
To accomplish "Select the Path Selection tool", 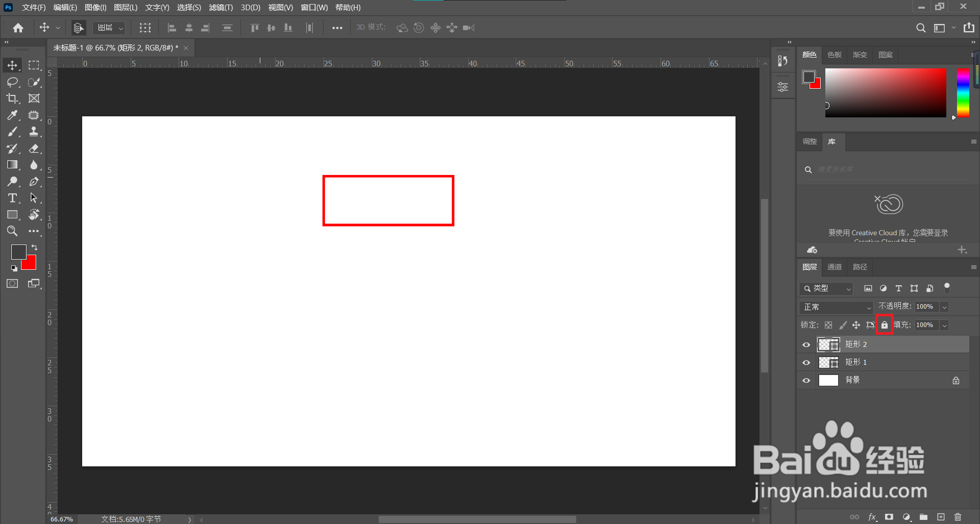I will point(34,198).
